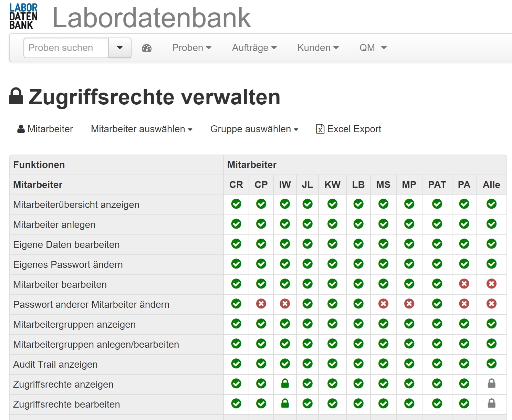Click green lock for IW Zugriffsrechte bearbeiten
Image resolution: width=512 pixels, height=420 pixels.
tap(285, 403)
